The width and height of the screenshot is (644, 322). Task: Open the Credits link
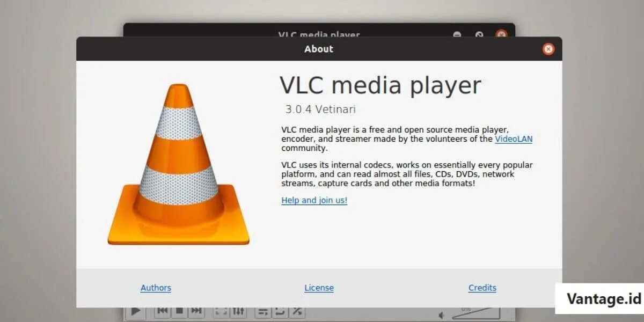pyautogui.click(x=482, y=288)
